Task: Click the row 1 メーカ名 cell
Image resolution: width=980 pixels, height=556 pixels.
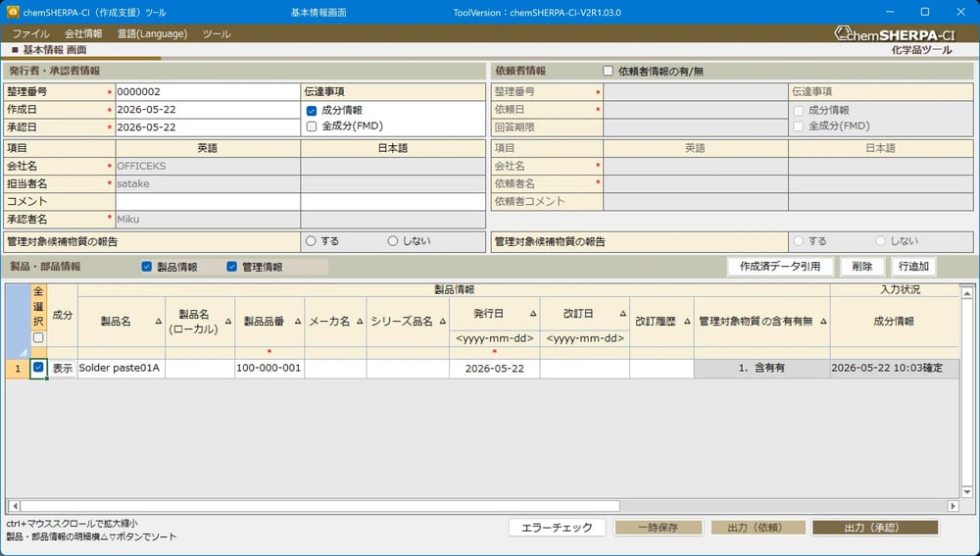Action: tap(335, 369)
